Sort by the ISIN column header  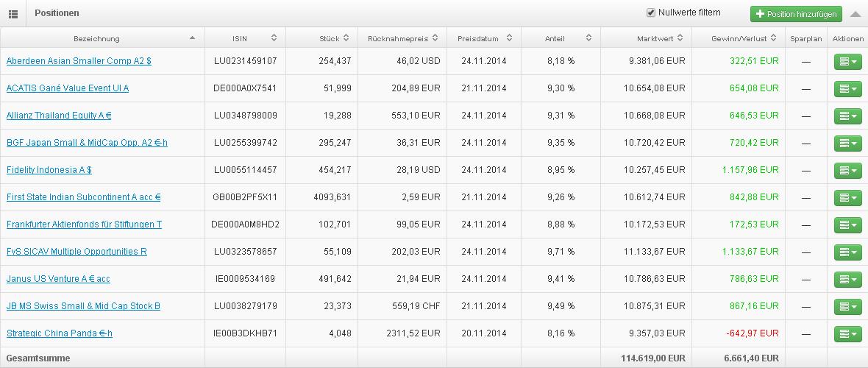(245, 38)
